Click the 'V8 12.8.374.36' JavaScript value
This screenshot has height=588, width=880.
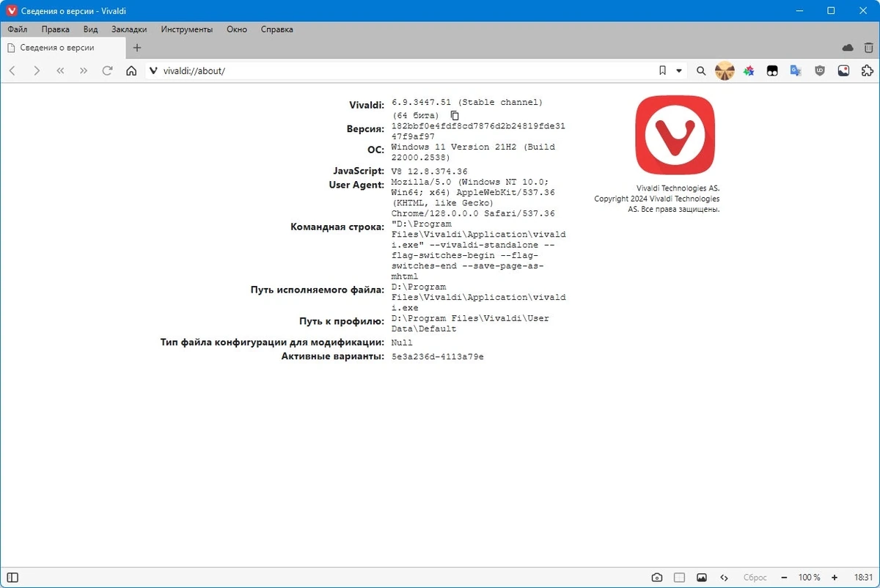point(430,172)
